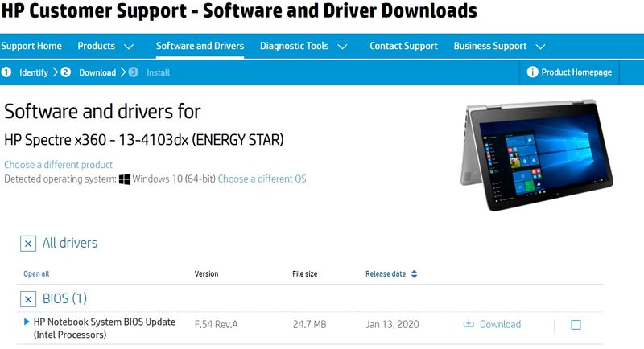Viewport: 644px width, 349px height.
Task: Go back to the Identify step
Action: [34, 72]
